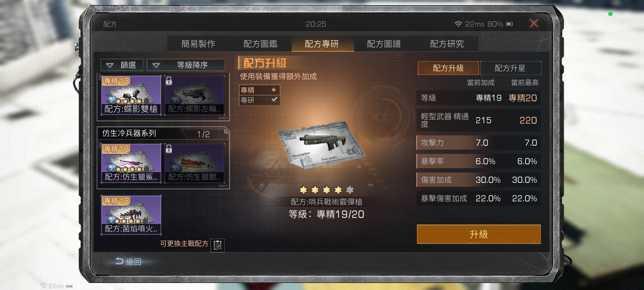644x290 pixels.
Task: Click the fifth grey star under shotgun
Action: 350,190
